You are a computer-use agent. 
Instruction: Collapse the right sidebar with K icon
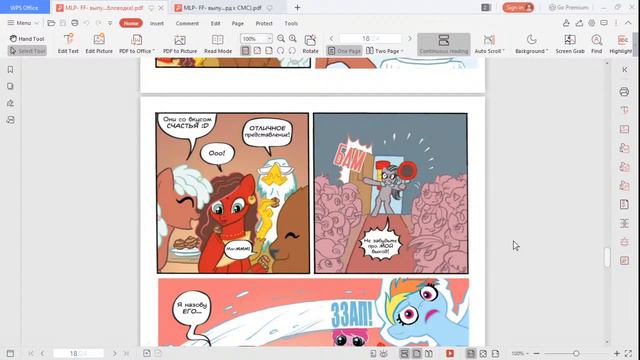tap(624, 69)
